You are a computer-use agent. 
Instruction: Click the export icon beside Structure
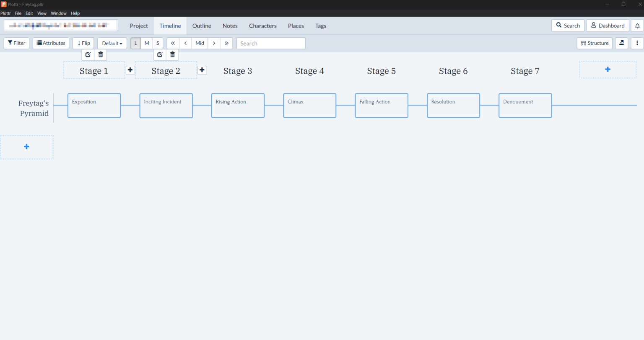621,43
